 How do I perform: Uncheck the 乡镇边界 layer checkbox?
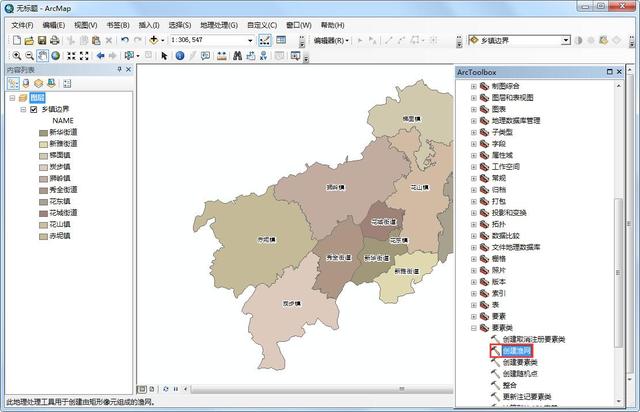(34, 109)
